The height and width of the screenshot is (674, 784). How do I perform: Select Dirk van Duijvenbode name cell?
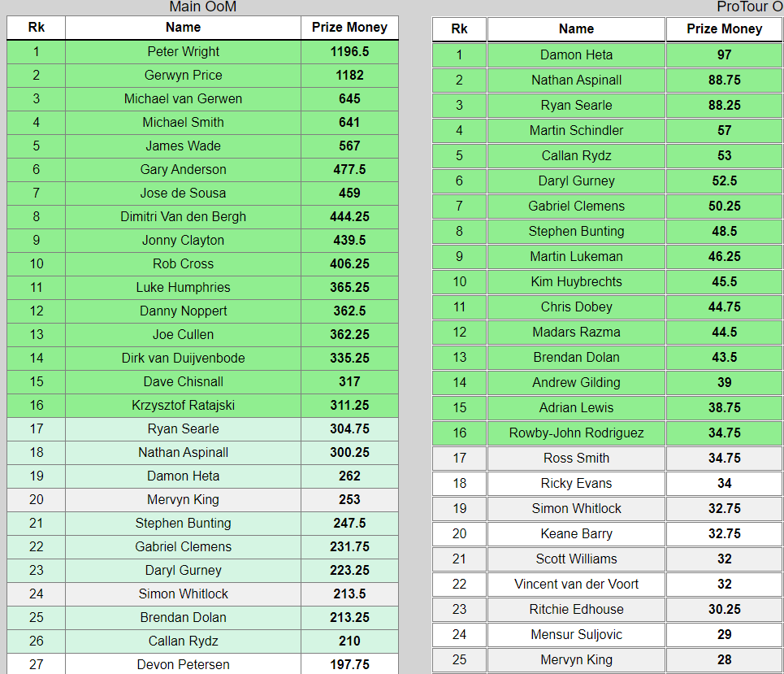[183, 359]
